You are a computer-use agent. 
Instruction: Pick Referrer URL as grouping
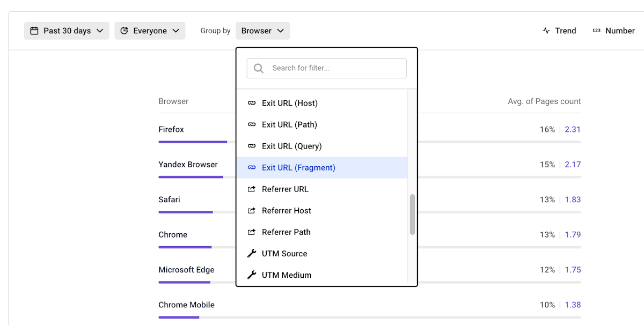tap(322, 189)
